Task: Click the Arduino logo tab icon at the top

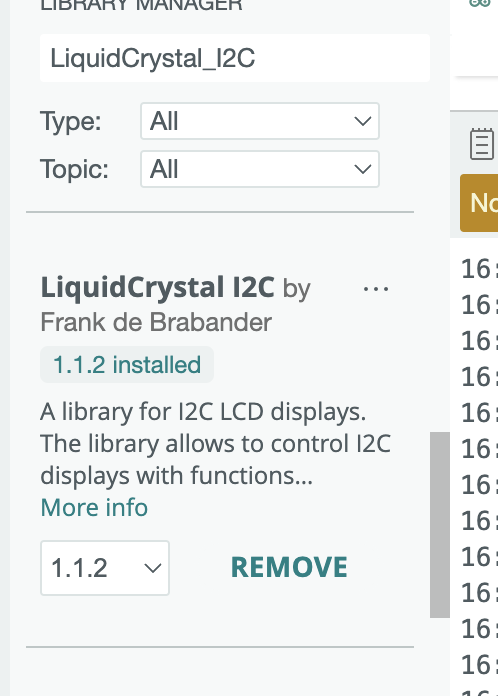Action: tap(480, 3)
